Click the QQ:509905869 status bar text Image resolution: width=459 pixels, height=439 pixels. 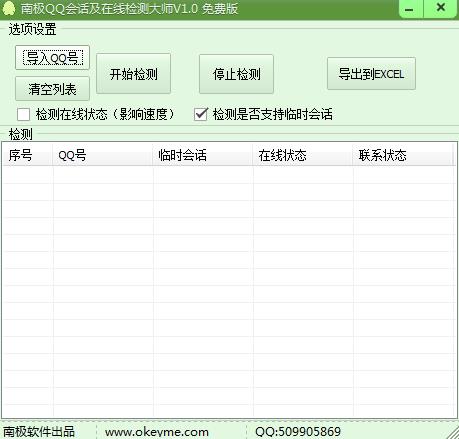tap(298, 432)
